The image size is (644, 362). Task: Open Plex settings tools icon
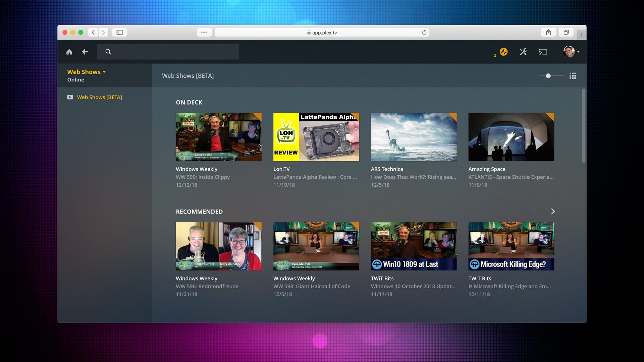click(523, 52)
